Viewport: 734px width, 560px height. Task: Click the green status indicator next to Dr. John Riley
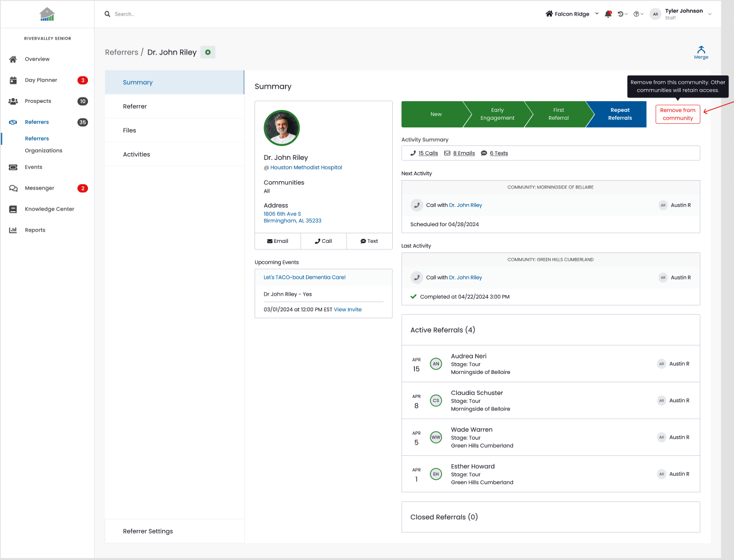pyautogui.click(x=208, y=52)
